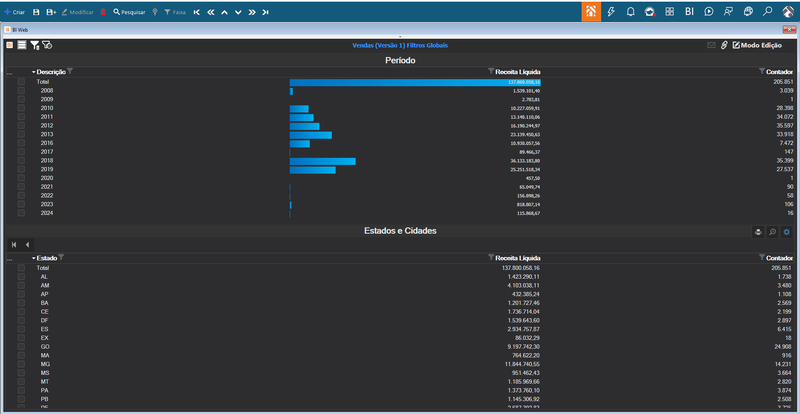Click Estados Contador column filter
800x414 pixels.
click(x=763, y=257)
